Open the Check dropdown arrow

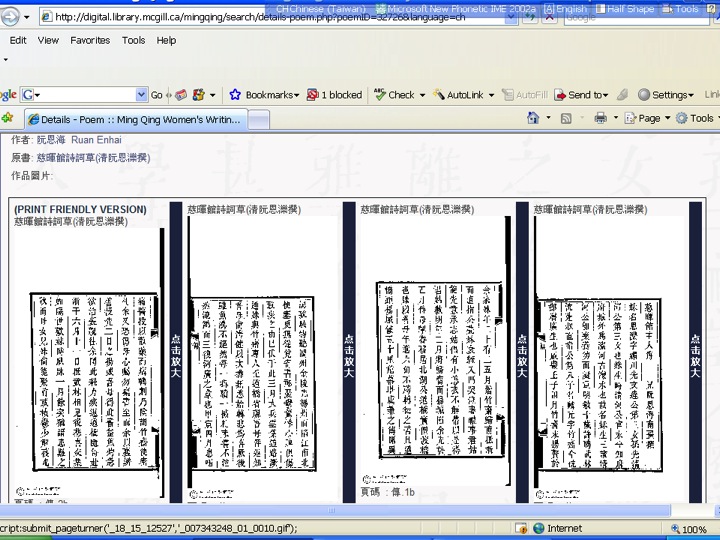point(422,95)
